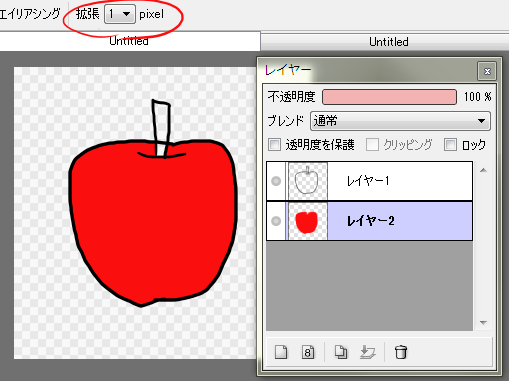The image size is (509, 381).
Task: Close the レイヤー panel
Action: pyautogui.click(x=487, y=71)
